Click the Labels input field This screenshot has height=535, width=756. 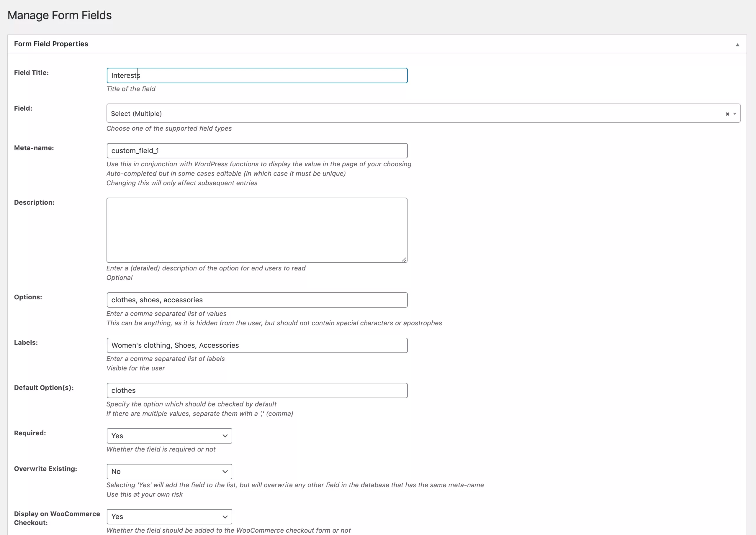(x=257, y=345)
